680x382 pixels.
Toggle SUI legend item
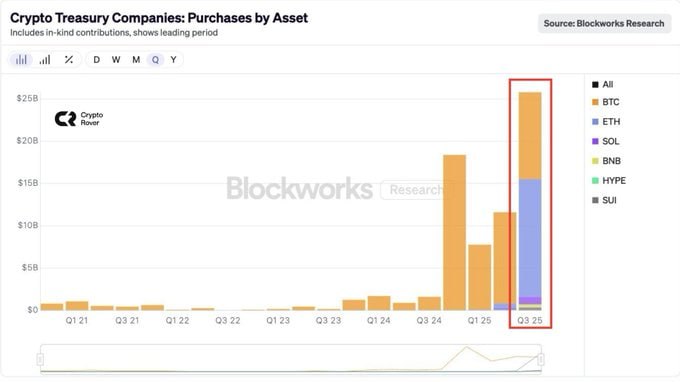tap(605, 200)
